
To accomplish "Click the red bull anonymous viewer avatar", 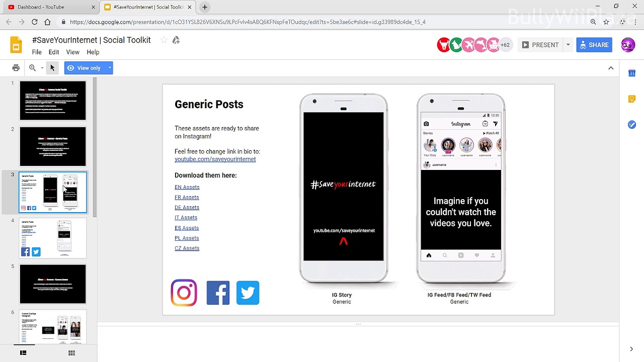I will point(443,45).
